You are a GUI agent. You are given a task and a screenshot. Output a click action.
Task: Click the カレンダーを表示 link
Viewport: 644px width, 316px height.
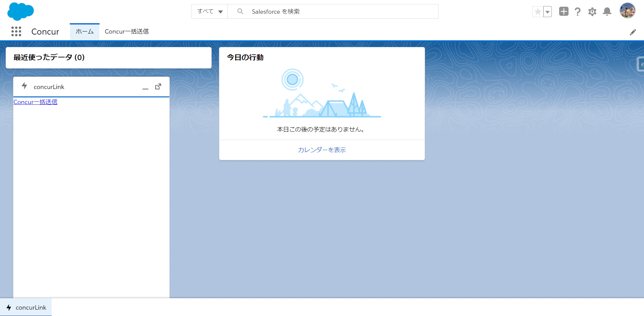pyautogui.click(x=322, y=150)
